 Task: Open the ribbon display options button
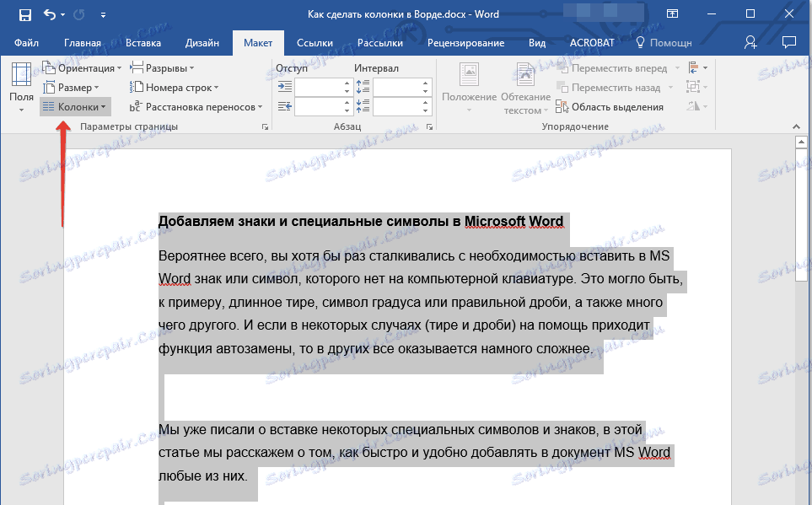click(x=672, y=14)
